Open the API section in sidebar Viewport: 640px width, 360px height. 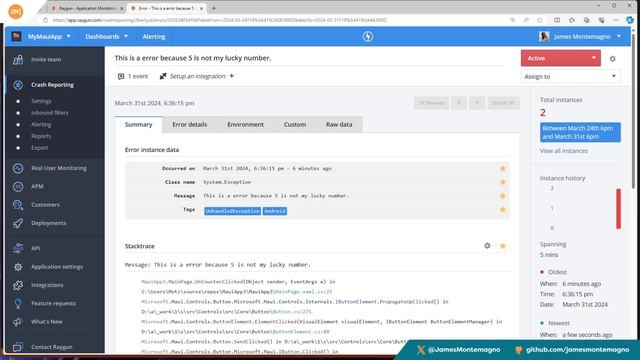36,248
